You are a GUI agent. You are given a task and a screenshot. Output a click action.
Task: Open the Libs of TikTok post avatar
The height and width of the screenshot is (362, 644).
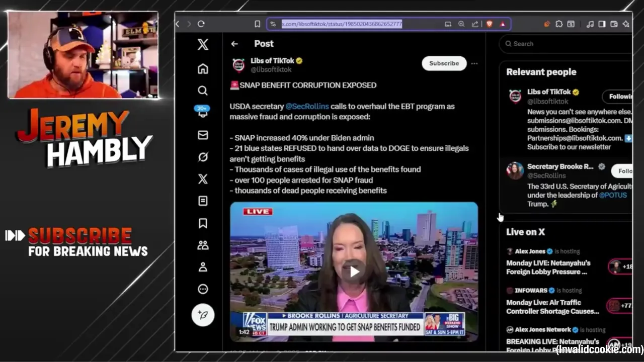tap(238, 65)
